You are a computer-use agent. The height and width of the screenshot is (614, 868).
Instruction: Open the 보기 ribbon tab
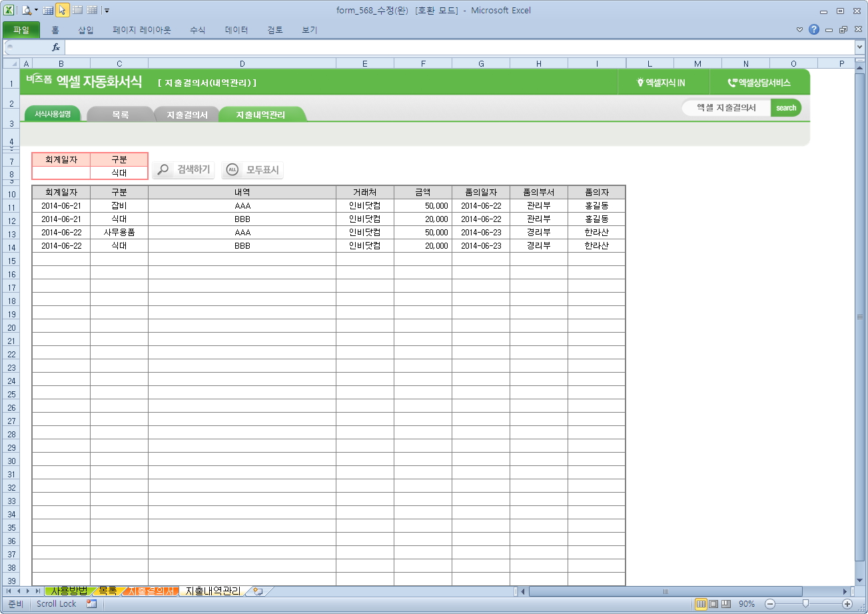[310, 30]
